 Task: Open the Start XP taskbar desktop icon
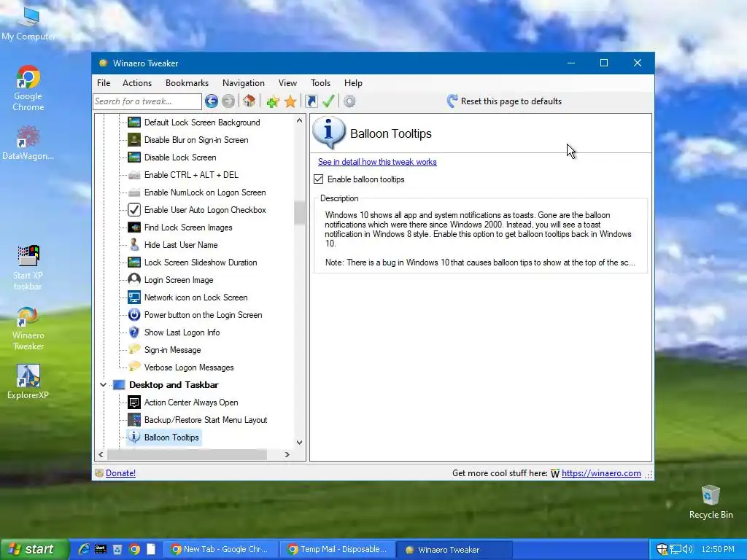(28, 268)
